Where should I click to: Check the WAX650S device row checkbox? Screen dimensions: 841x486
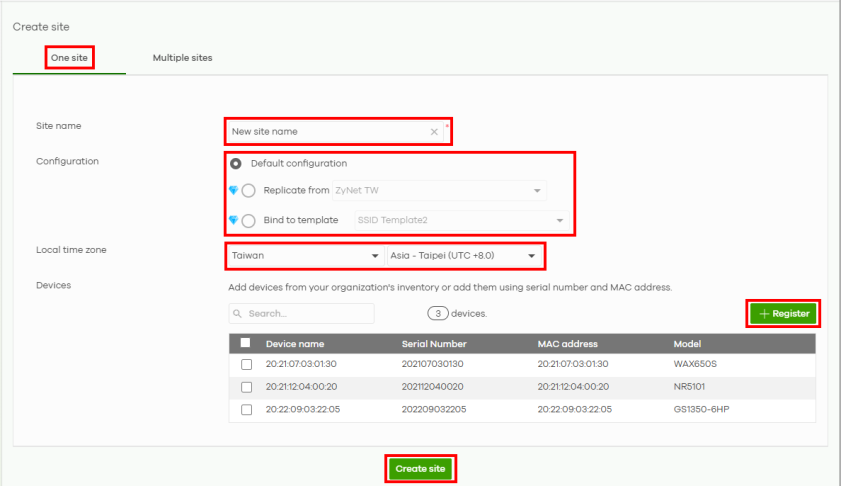(246, 364)
